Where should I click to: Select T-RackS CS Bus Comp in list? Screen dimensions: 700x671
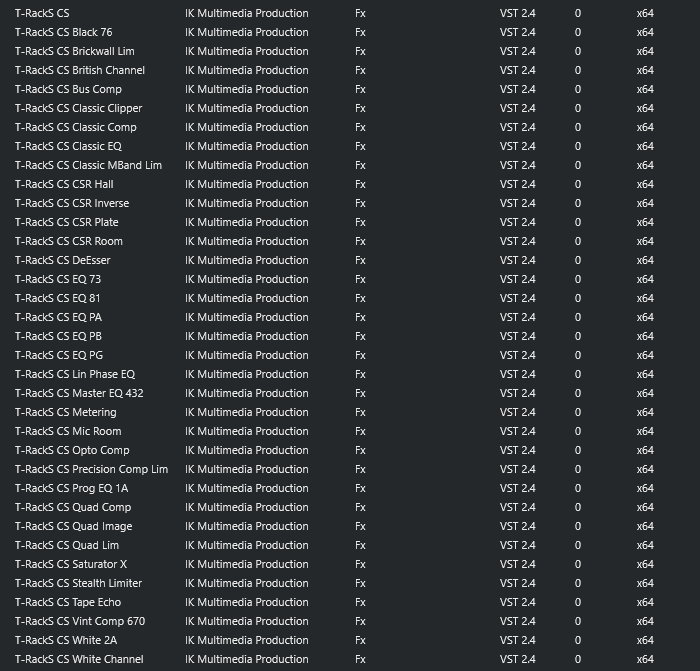point(68,89)
